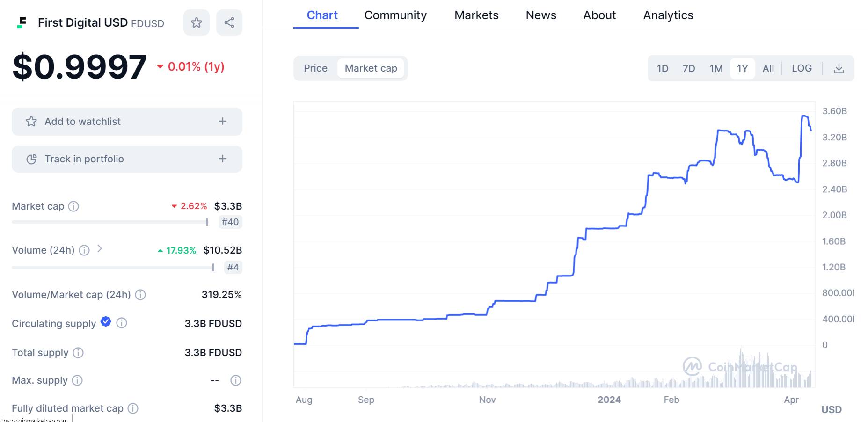Open Market cap info icon

(73, 206)
